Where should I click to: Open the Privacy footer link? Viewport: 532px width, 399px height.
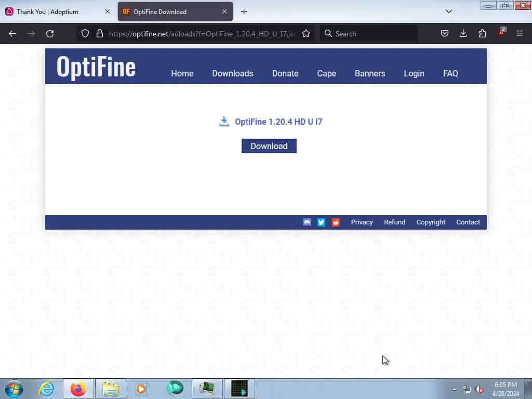362,222
